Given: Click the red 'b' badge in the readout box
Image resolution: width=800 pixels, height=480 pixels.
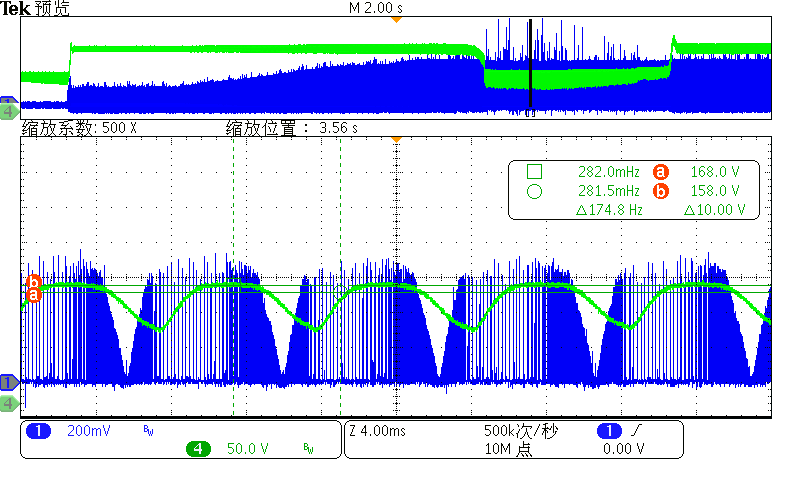Looking at the screenshot, I should [661, 191].
